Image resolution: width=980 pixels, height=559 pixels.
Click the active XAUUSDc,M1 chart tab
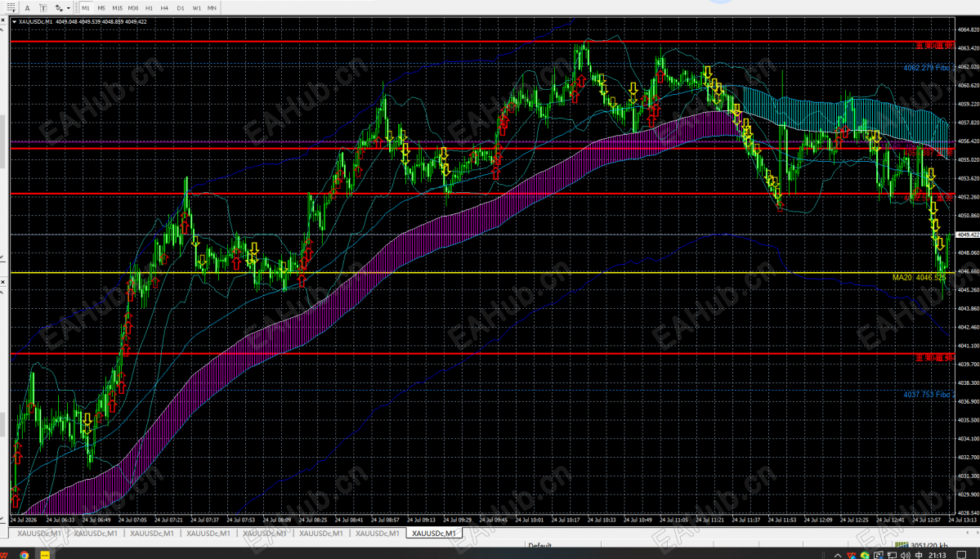[x=434, y=534]
